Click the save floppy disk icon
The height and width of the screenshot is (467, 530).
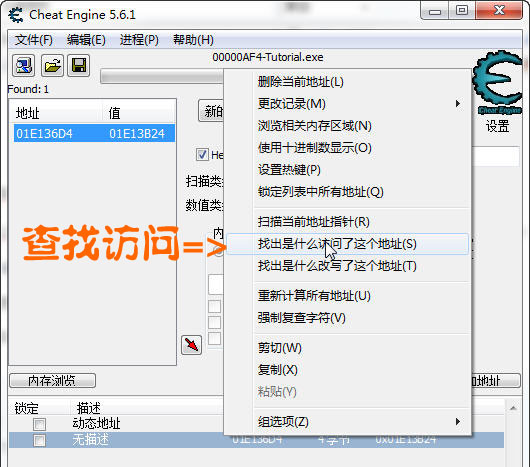[79, 66]
